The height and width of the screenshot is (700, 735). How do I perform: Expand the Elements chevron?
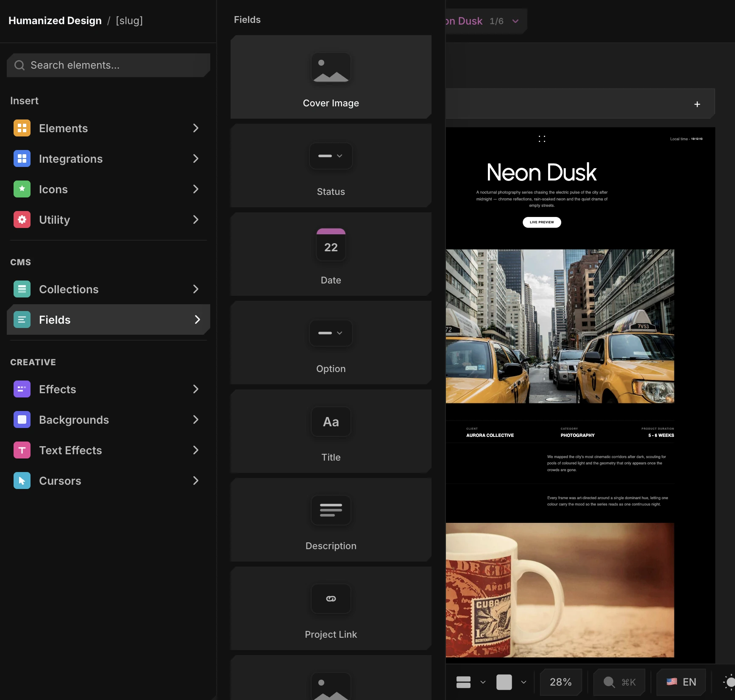(x=196, y=128)
